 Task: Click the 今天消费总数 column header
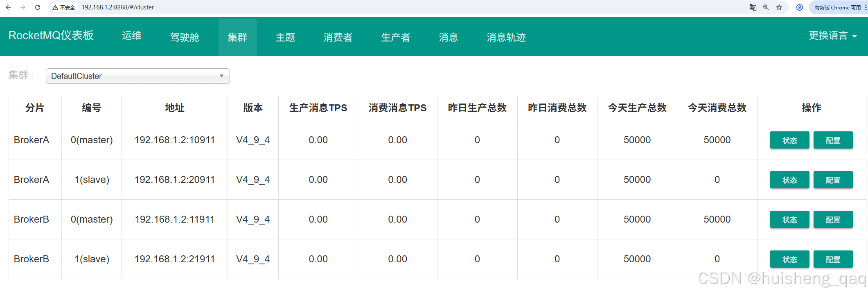[717, 108]
